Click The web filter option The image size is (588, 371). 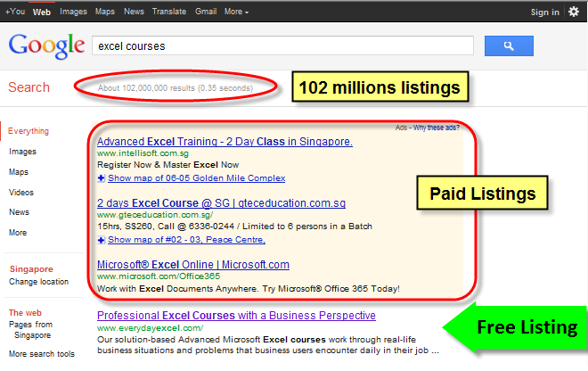pyautogui.click(x=25, y=313)
